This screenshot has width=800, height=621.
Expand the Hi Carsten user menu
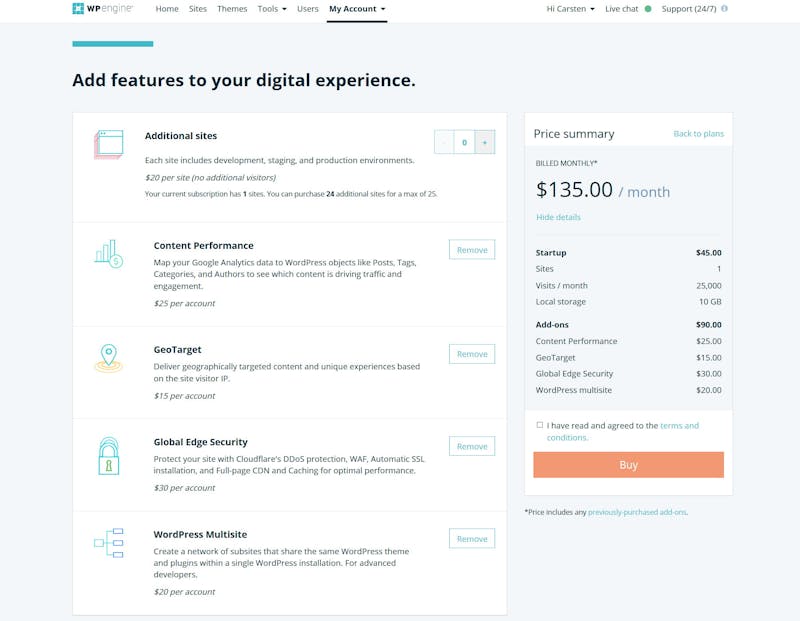[570, 9]
